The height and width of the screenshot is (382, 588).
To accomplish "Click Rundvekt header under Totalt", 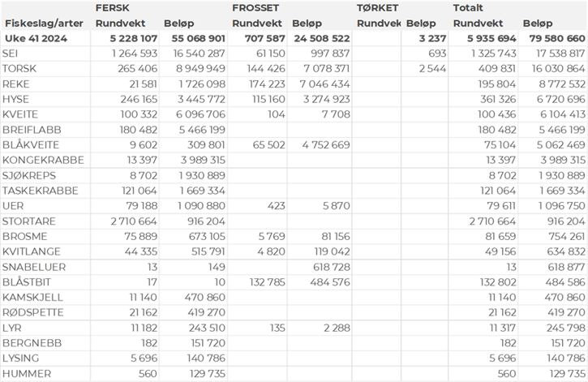I will 479,24.
